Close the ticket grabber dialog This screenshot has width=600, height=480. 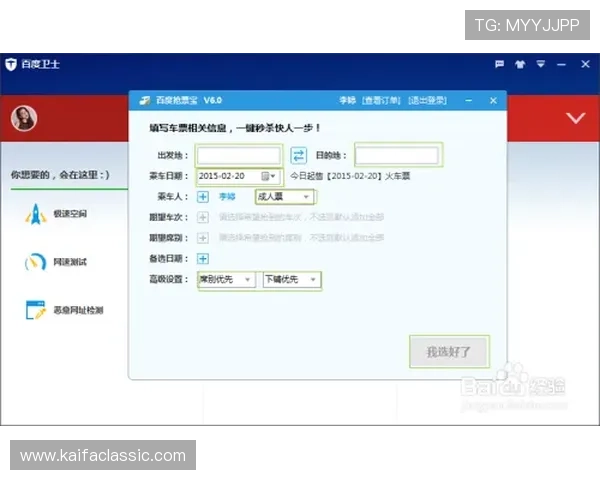[493, 101]
